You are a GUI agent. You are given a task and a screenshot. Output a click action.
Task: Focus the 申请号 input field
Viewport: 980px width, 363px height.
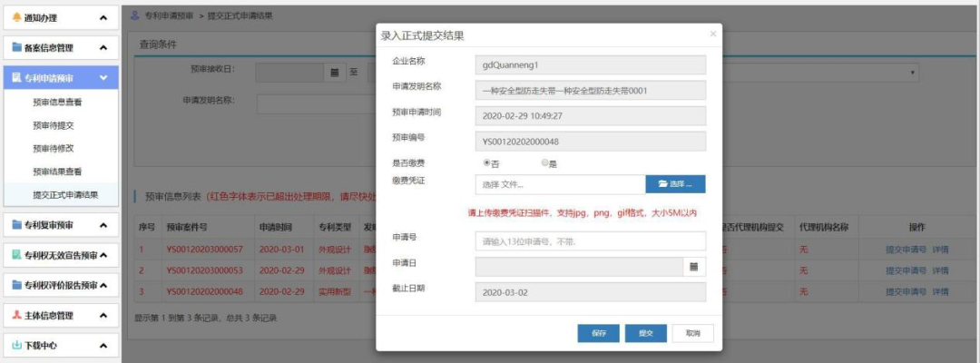590,241
